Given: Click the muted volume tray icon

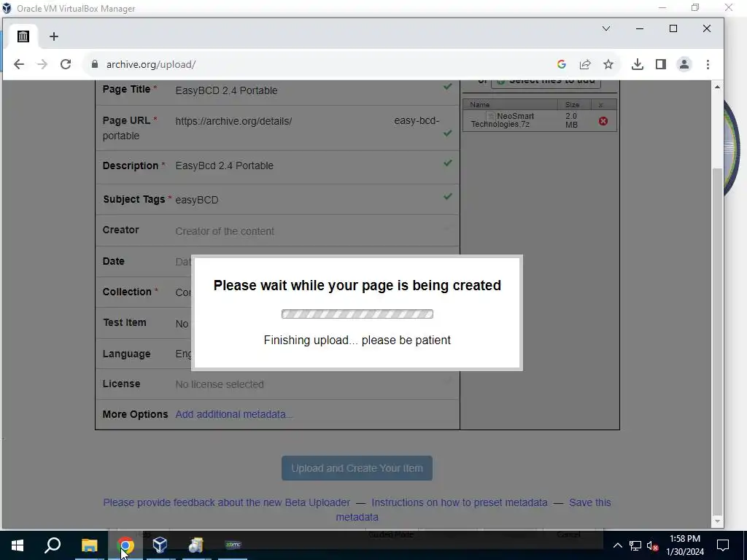Looking at the screenshot, I should [652, 545].
